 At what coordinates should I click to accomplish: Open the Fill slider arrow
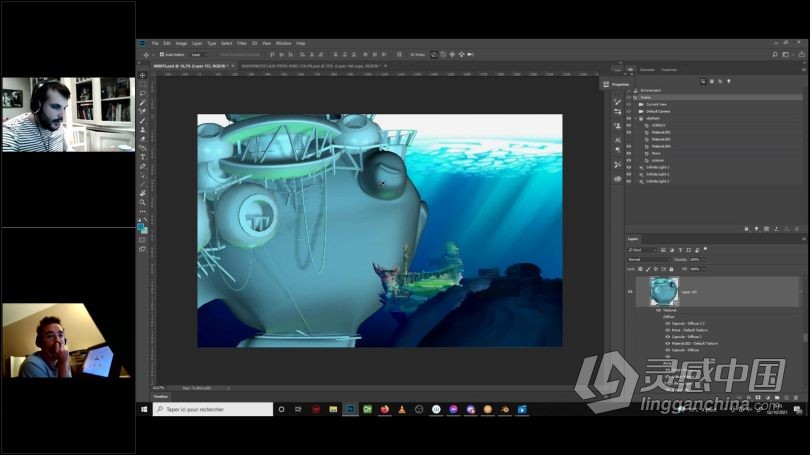[x=703, y=269]
